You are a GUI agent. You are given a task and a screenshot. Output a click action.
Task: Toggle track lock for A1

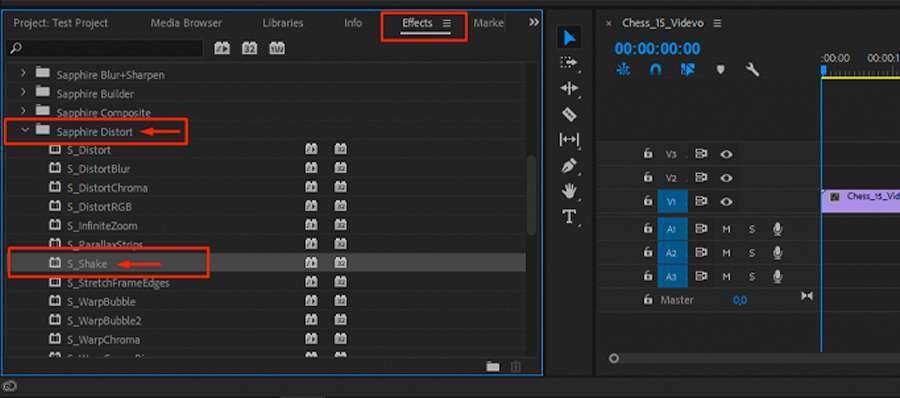point(647,229)
